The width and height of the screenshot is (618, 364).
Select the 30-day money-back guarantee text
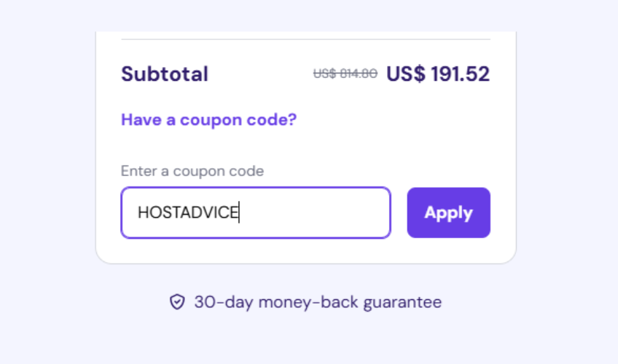click(x=317, y=302)
